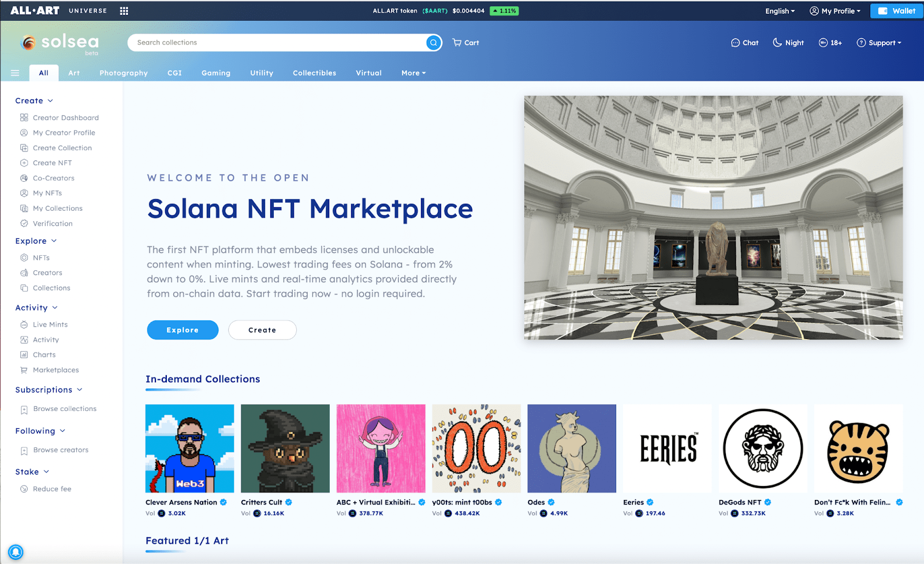Click the Browse collections bookmark icon

[24, 409]
